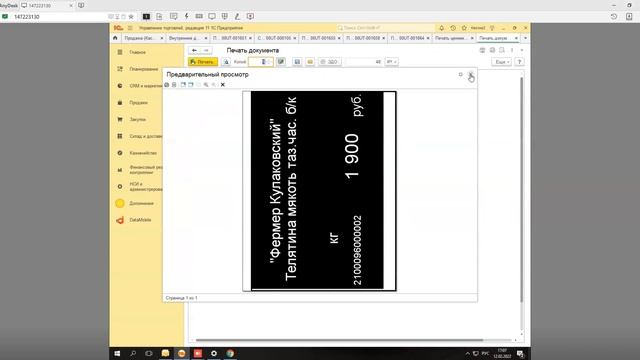
Task: Open the Финансовый результат и контроллинг section
Action: point(145,169)
